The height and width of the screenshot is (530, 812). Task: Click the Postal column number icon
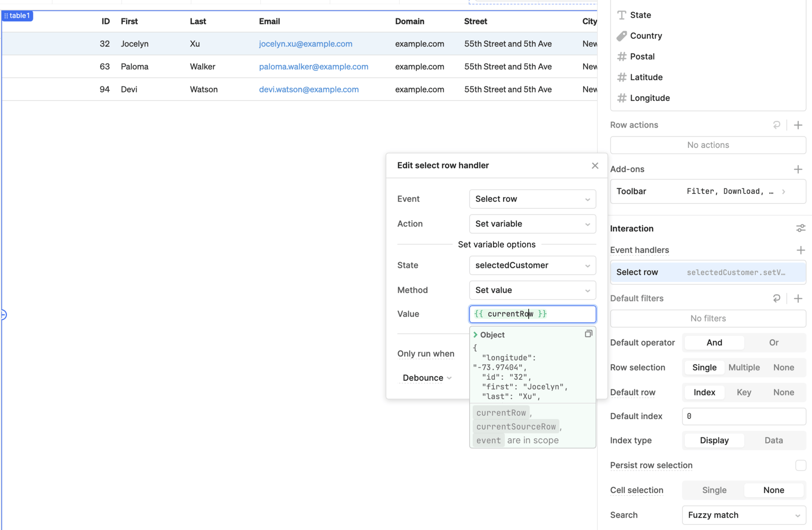coord(622,56)
